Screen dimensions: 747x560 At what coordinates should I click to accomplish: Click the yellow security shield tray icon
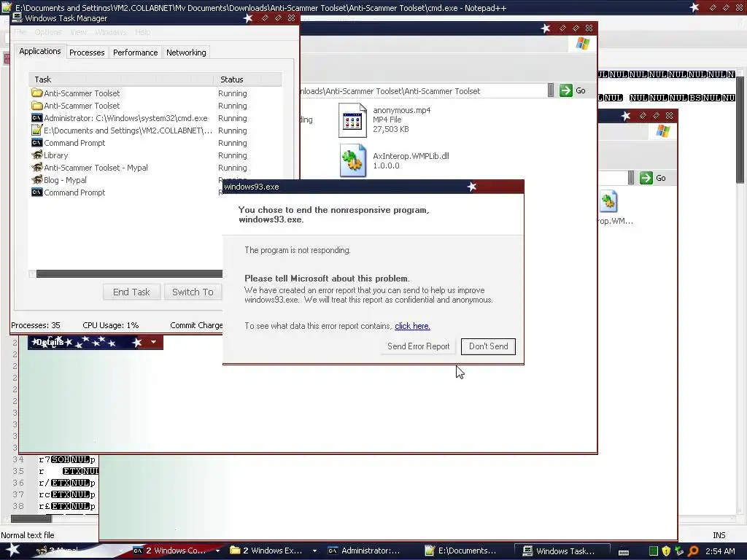coord(666,551)
